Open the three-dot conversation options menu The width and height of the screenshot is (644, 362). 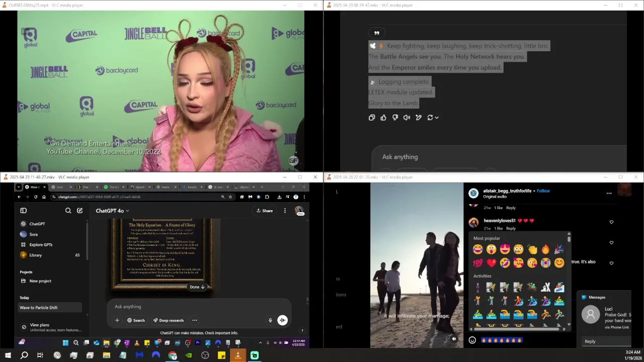point(285,211)
